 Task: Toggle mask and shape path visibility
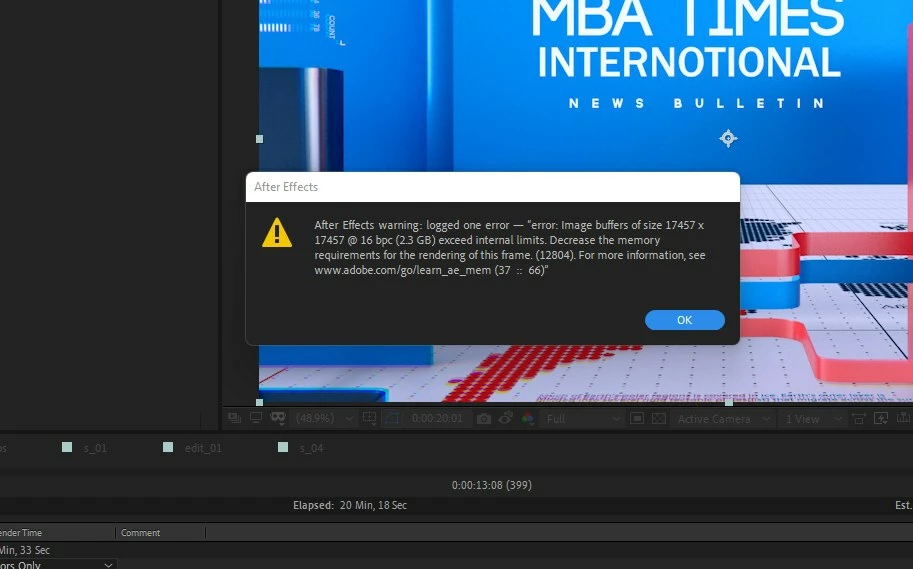click(x=392, y=418)
